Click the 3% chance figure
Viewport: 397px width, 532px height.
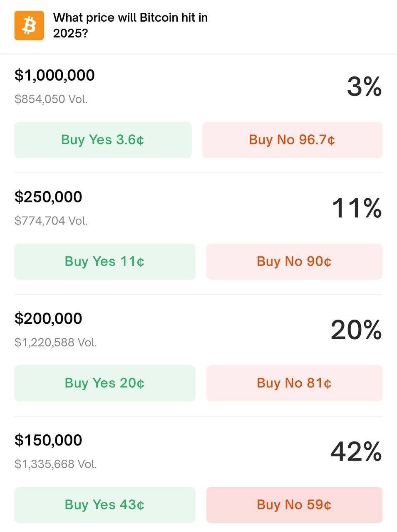coord(364,86)
